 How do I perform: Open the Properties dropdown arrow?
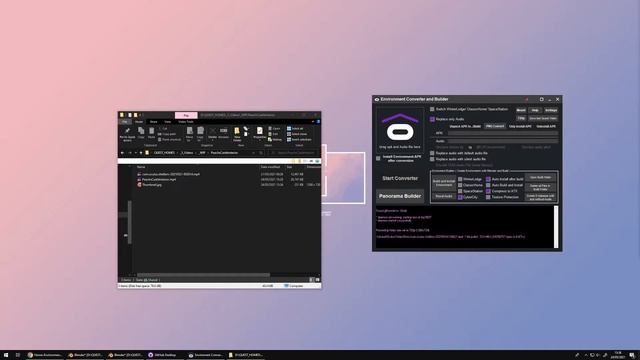click(260, 140)
